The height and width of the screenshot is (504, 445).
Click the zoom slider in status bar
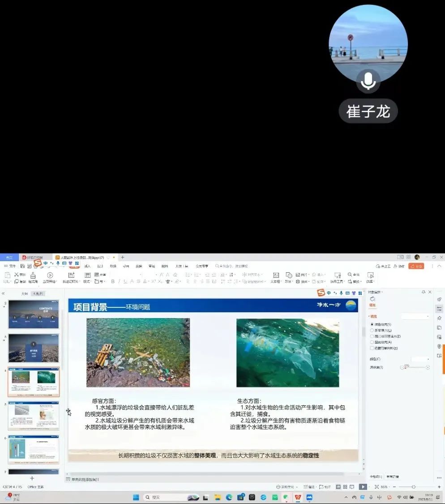[x=413, y=487]
